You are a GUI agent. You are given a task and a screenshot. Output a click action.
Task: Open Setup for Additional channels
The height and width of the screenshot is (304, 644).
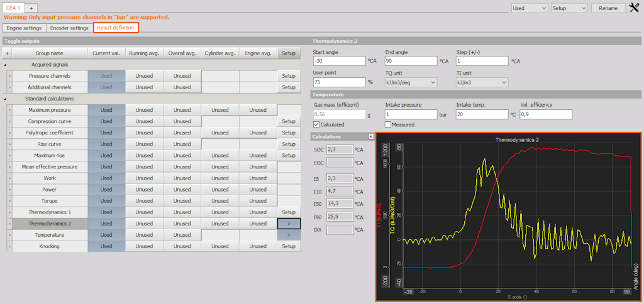289,87
